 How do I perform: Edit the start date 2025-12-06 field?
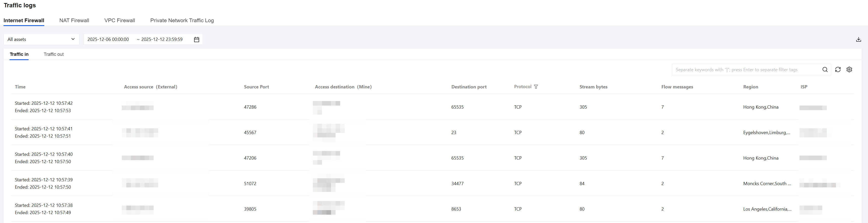(x=108, y=39)
